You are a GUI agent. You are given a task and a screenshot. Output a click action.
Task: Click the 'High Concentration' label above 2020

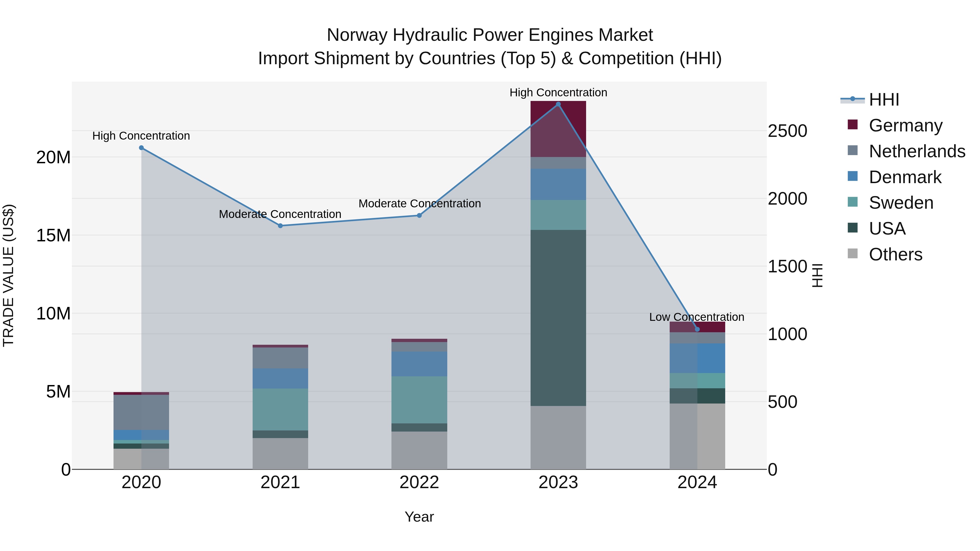[x=141, y=136]
